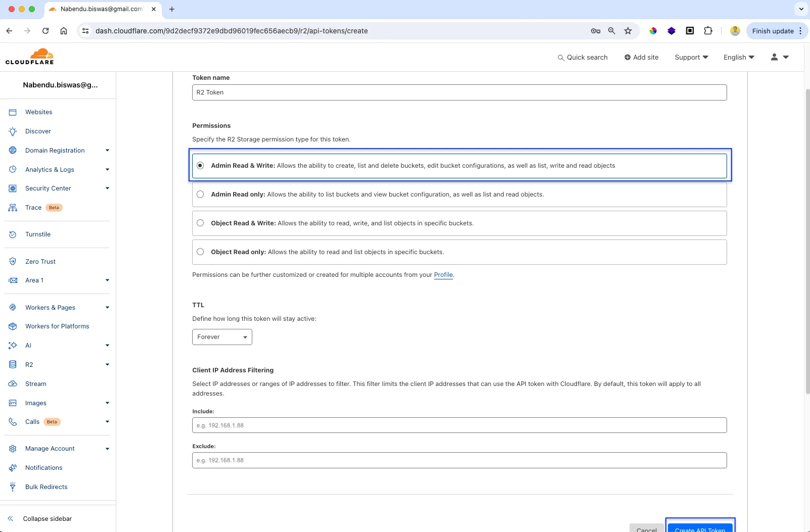Open the browser extensions puzzle icon

coord(708,31)
